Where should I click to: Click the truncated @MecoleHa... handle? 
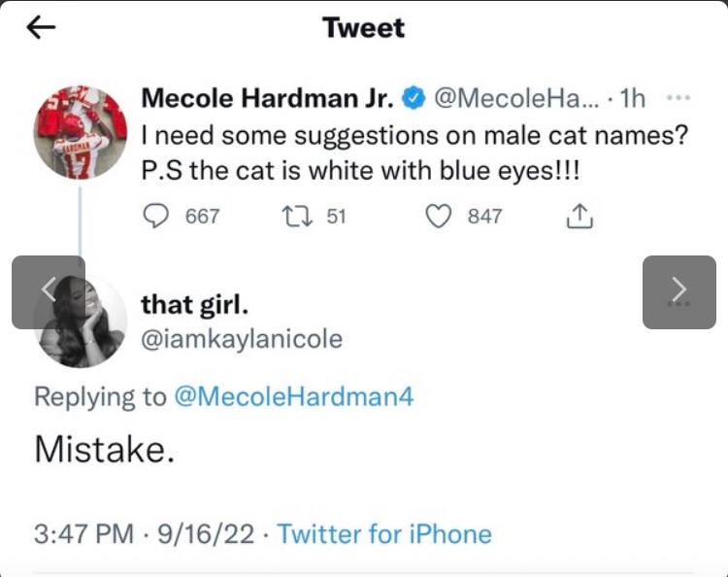click(x=516, y=98)
